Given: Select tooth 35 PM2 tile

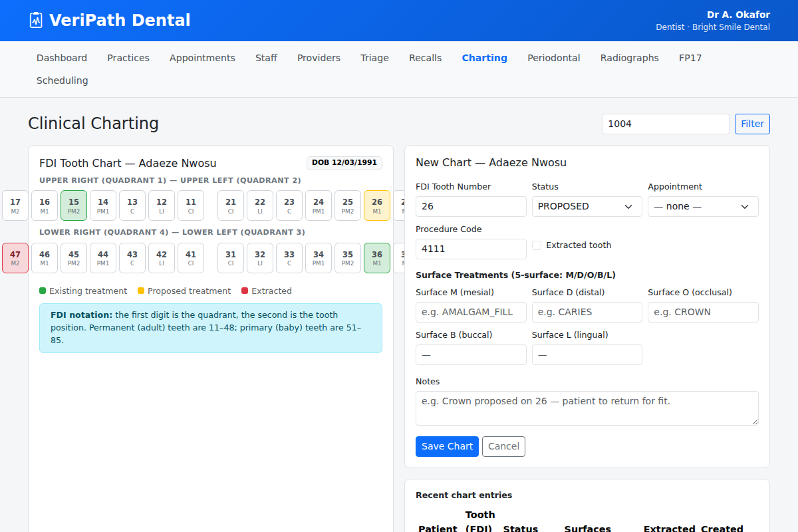Looking at the screenshot, I should (348, 258).
